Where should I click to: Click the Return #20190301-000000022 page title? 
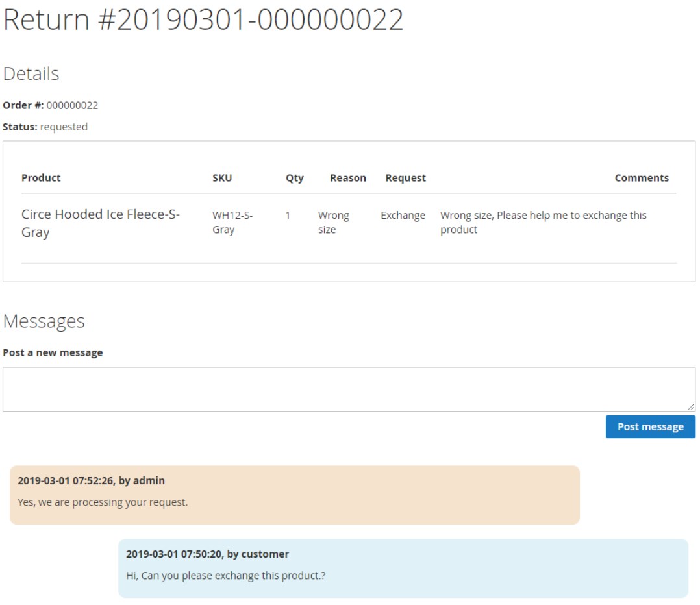[203, 20]
